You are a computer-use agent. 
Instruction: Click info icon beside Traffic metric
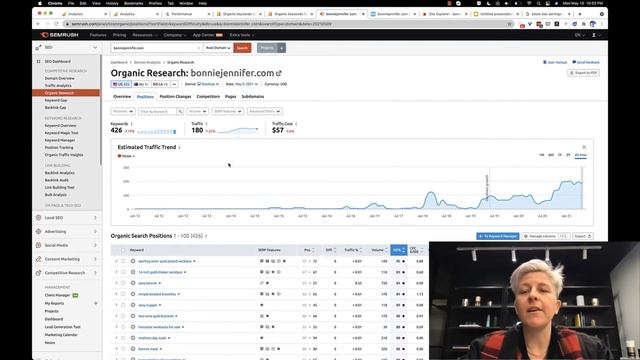207,124
